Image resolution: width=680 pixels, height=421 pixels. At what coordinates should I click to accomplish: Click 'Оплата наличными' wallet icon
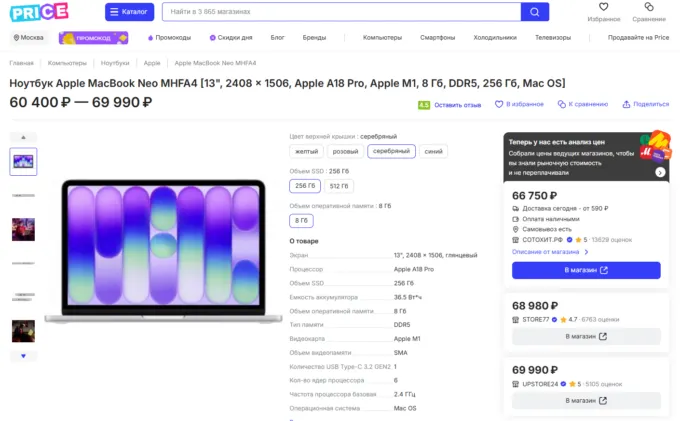(516, 219)
